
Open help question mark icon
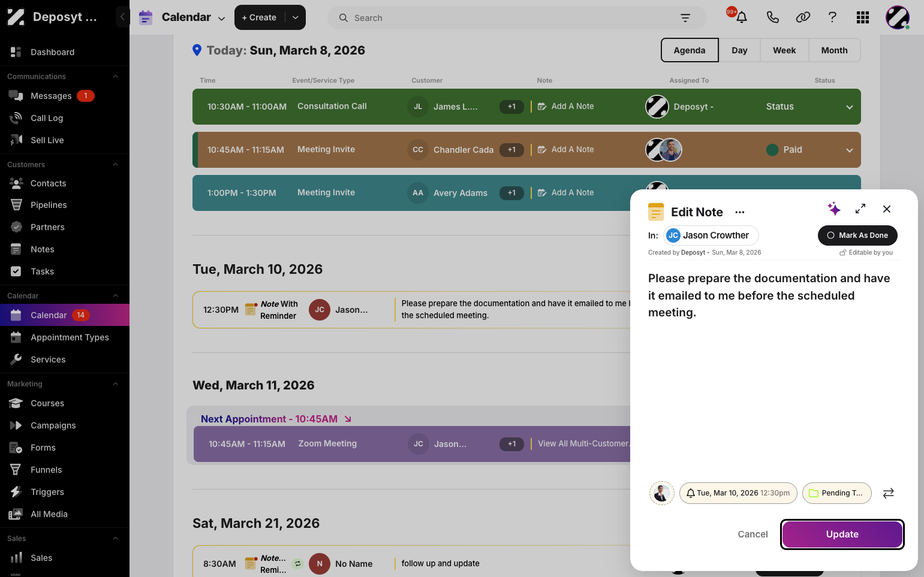pos(832,17)
